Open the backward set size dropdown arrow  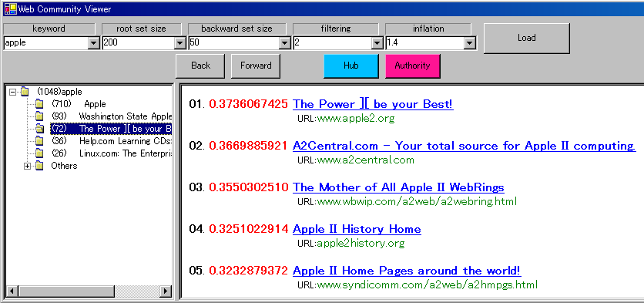[x=284, y=42]
